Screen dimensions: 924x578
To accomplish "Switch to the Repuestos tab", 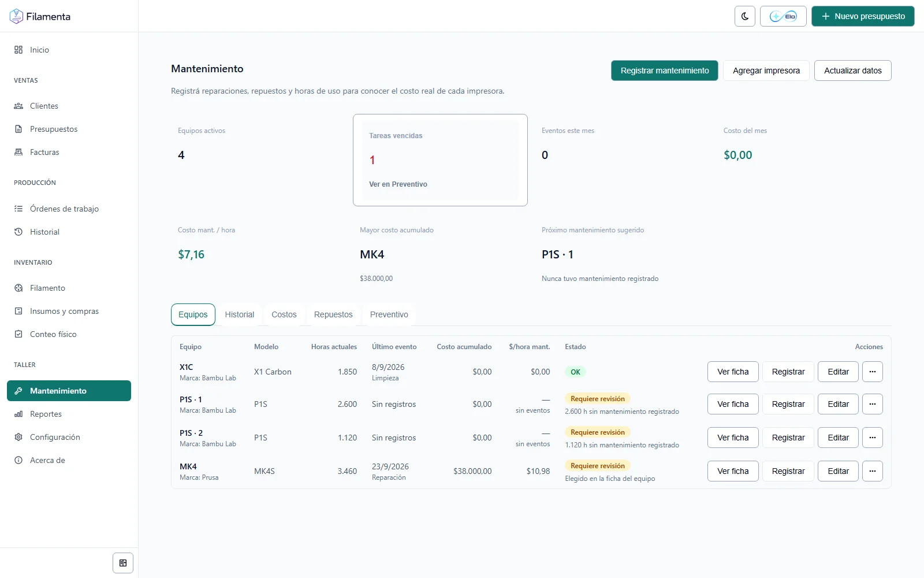I will 333,314.
